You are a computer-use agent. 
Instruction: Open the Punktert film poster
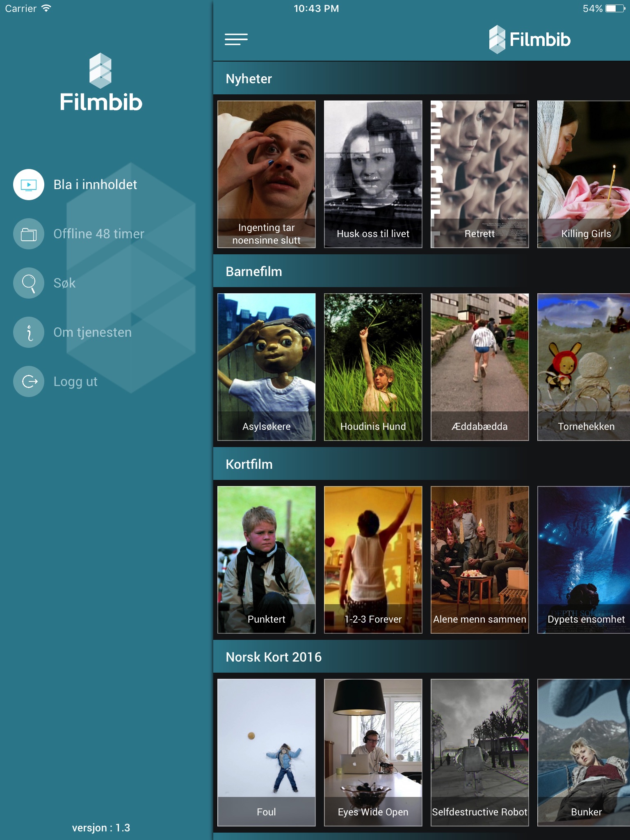(267, 560)
